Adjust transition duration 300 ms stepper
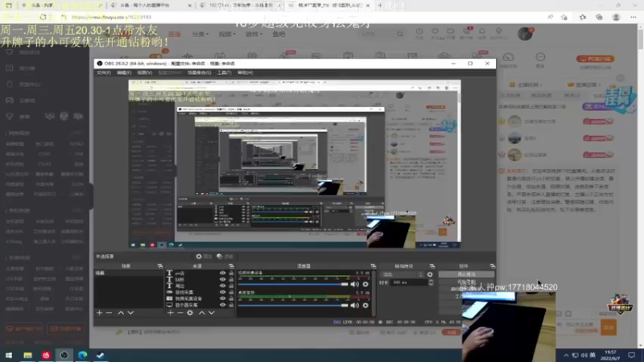Screen dimensions: 644x362 pyautogui.click(x=431, y=282)
